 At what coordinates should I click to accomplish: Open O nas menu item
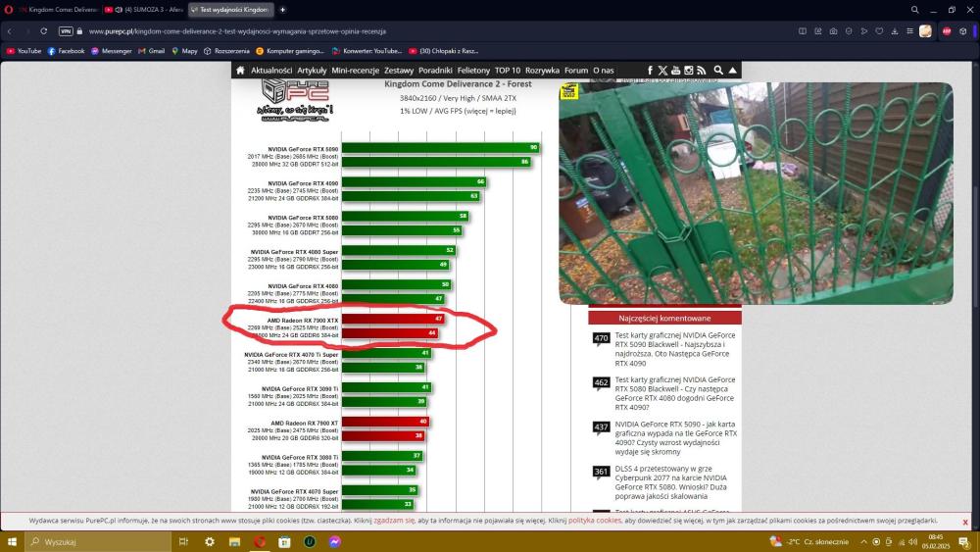coord(603,71)
